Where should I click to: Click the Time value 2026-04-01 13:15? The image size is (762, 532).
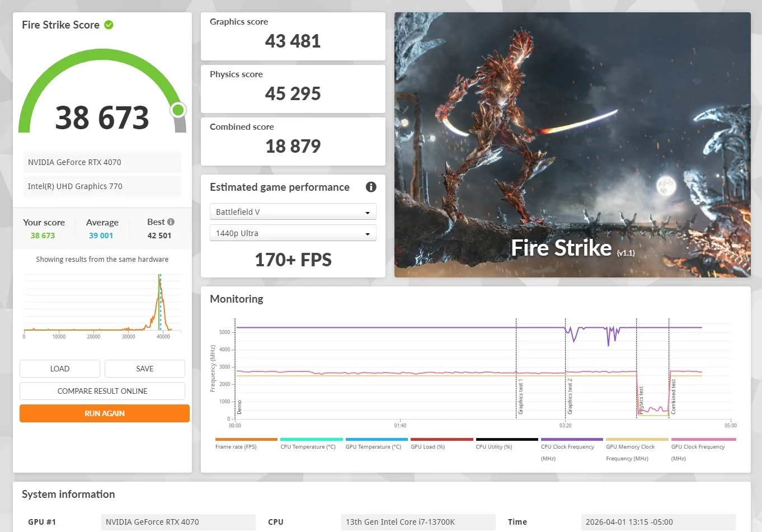[658, 522]
